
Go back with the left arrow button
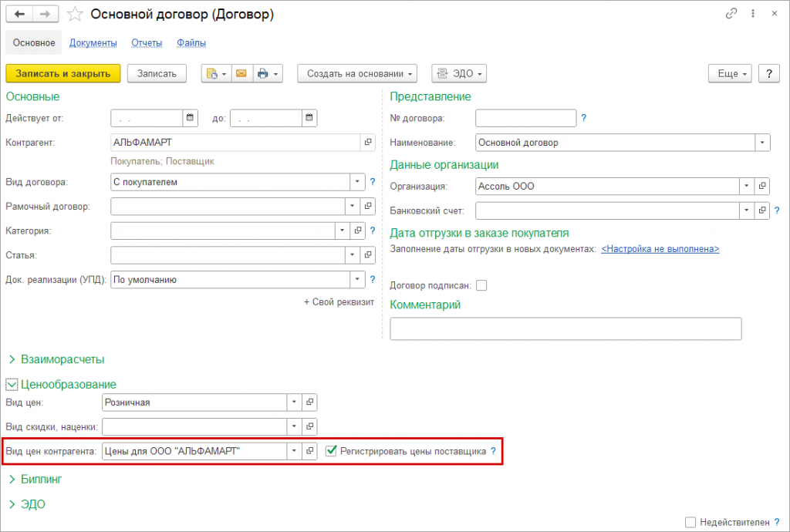(x=19, y=14)
